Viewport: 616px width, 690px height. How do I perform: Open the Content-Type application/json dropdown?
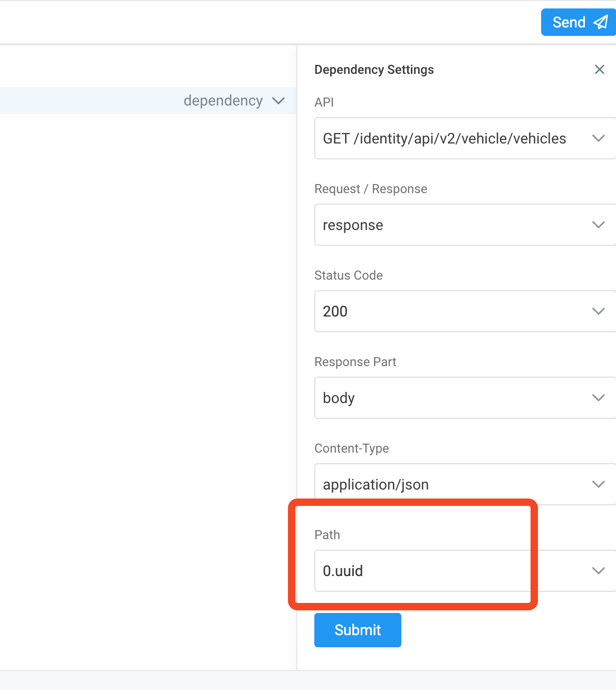coord(465,484)
